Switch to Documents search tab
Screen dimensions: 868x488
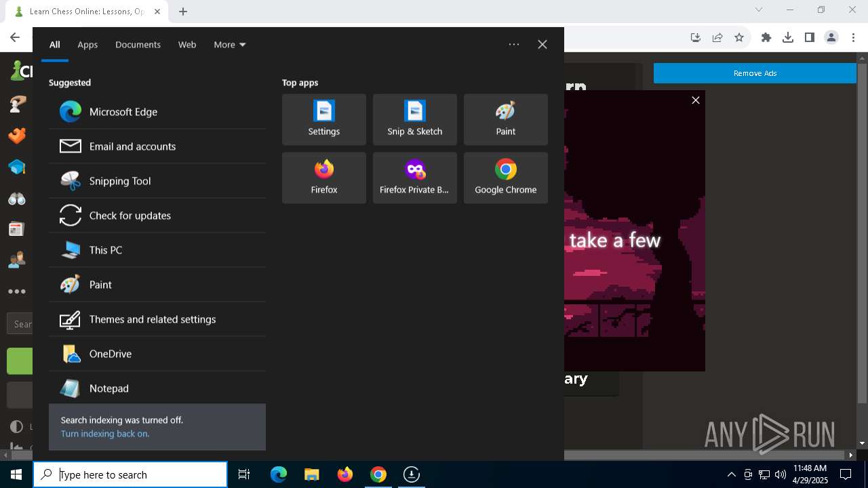(x=138, y=45)
